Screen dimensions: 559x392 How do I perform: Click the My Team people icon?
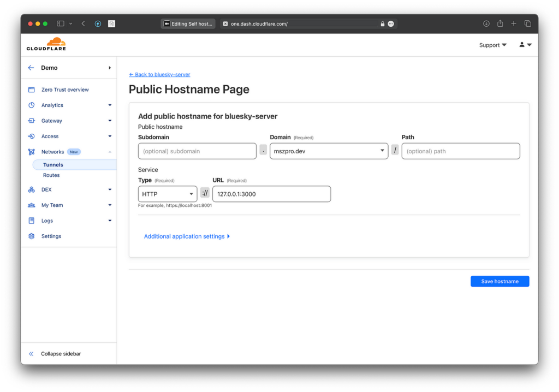coord(31,205)
